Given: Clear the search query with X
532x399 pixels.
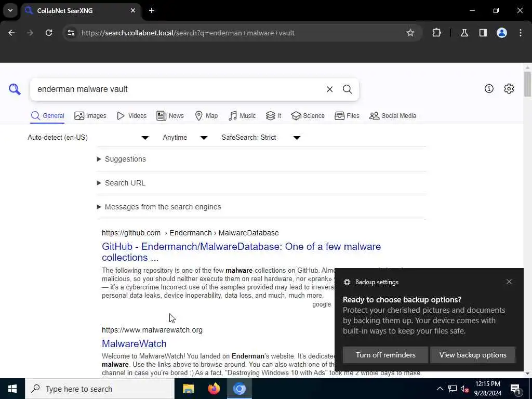Looking at the screenshot, I should coord(329,89).
